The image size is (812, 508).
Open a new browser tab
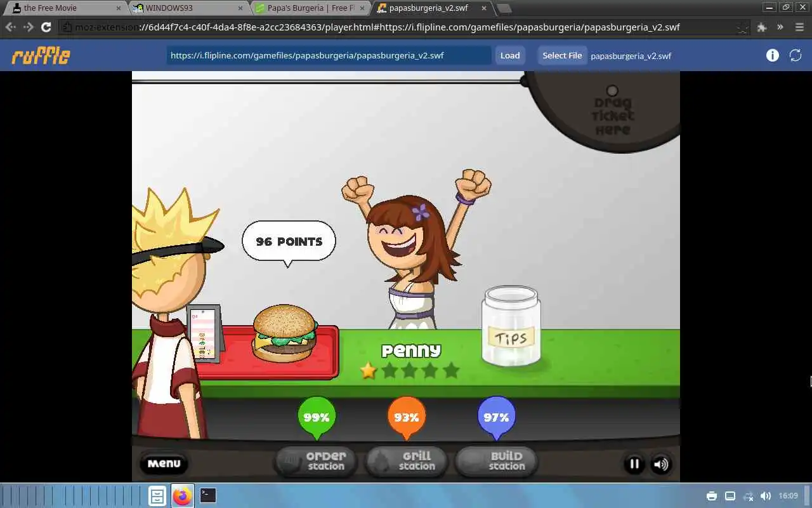tap(504, 8)
